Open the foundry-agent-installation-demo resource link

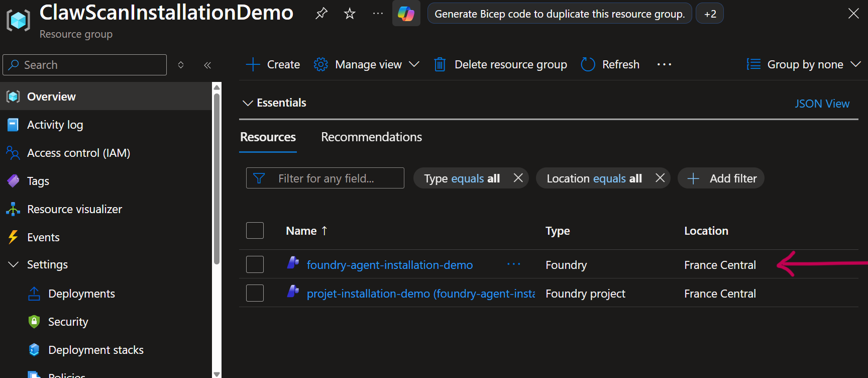coord(390,265)
